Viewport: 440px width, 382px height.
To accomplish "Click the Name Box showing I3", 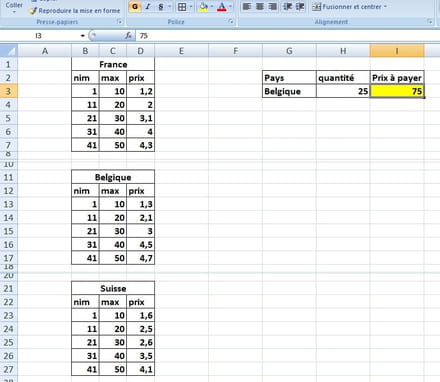I will click(40, 36).
